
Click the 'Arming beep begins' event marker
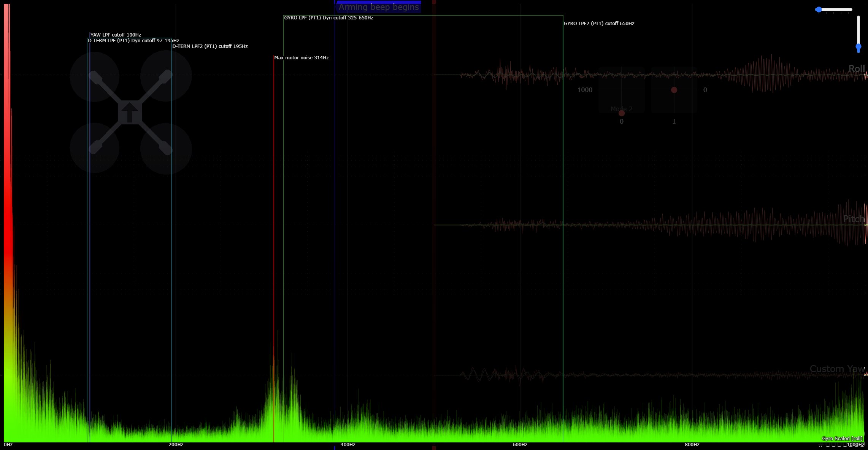[x=379, y=7]
